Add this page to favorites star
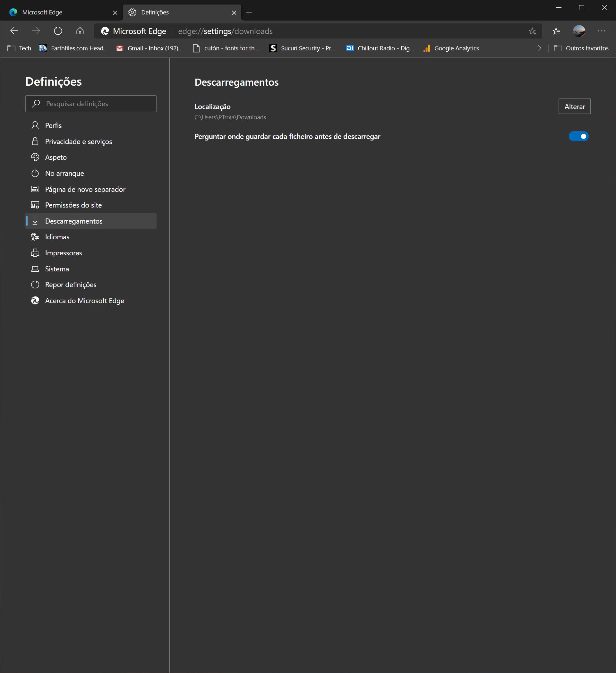Screen dimensions: 616x673 [x=532, y=31]
